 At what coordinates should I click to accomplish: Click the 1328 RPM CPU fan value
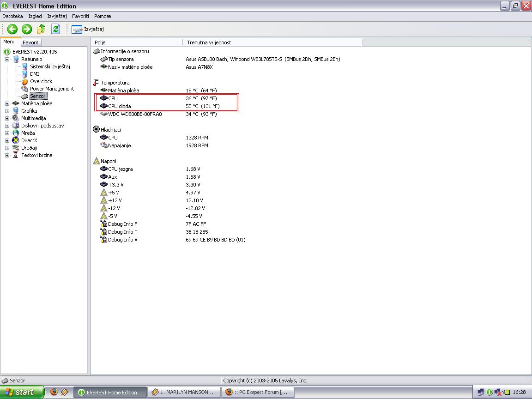coord(197,138)
